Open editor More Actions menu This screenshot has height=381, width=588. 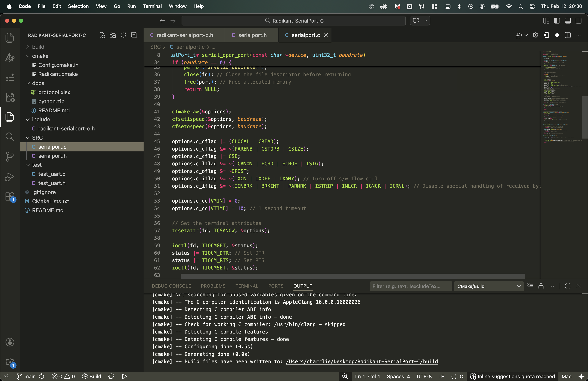tap(578, 35)
